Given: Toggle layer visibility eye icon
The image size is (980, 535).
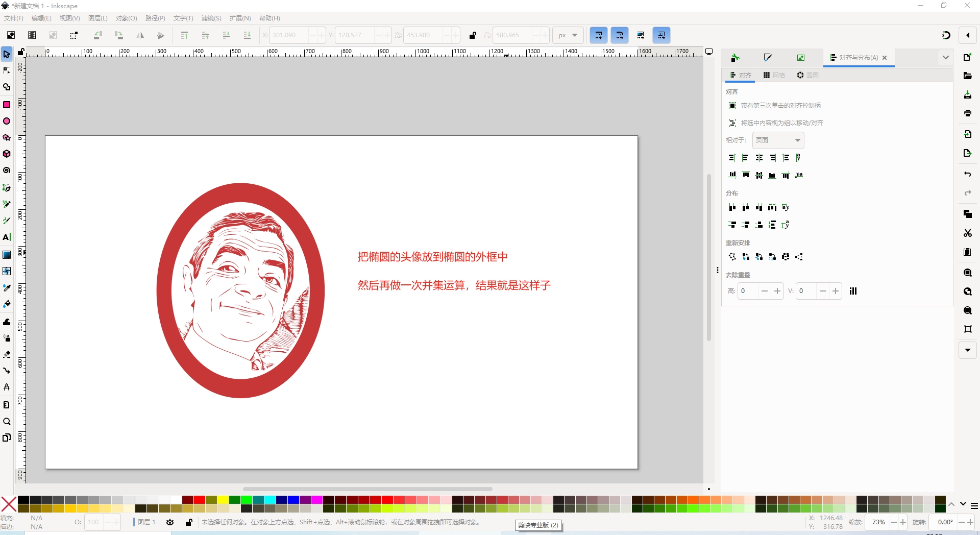Looking at the screenshot, I should click(x=170, y=522).
